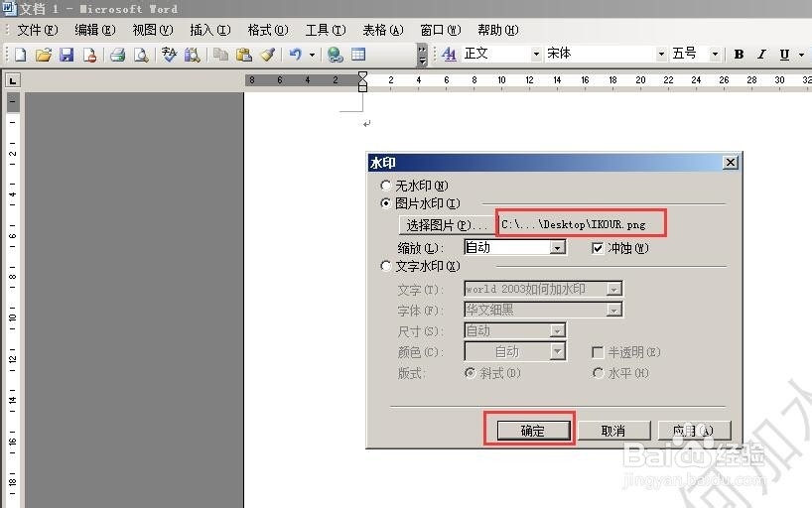The height and width of the screenshot is (508, 812).
Task: Open the Table menu 表格
Action: [383, 30]
